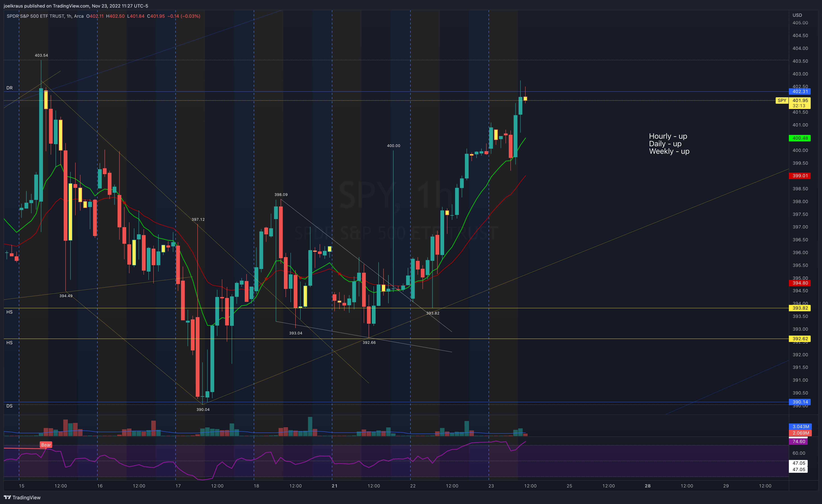Click the 'Hourly - up' text annotation
The height and width of the screenshot is (504, 822).
[x=668, y=136]
